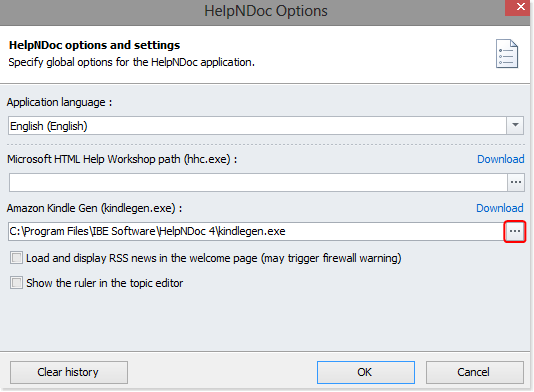Browse for hhc.exe with ellipsis button
Screen dimensions: 534x392
pyautogui.click(x=516, y=182)
